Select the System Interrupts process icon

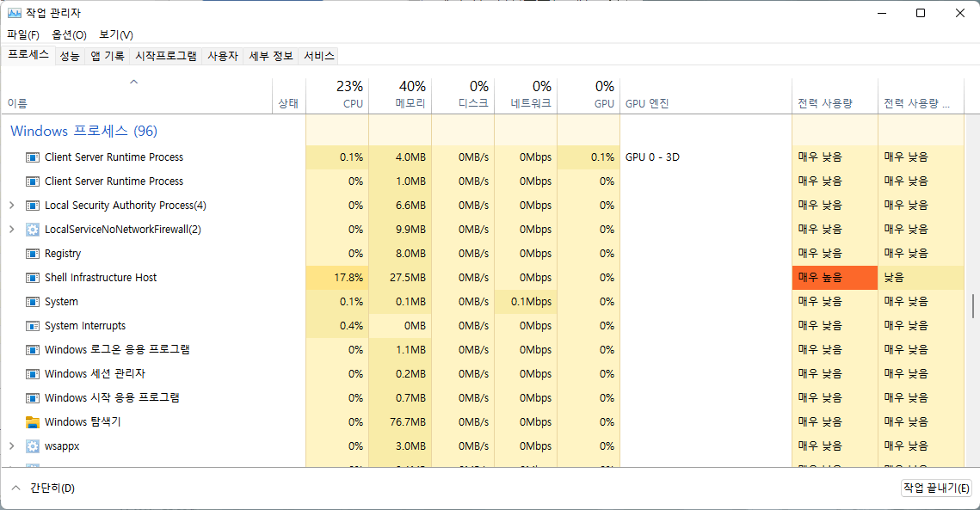pyautogui.click(x=32, y=325)
